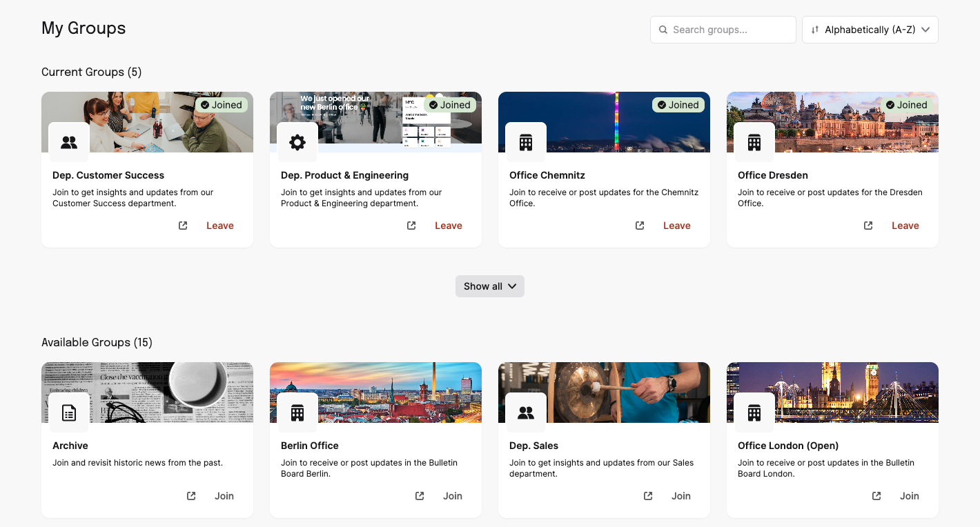The width and height of the screenshot is (980, 527).
Task: Open Dep. Product & Engineering external link icon
Action: (x=411, y=226)
